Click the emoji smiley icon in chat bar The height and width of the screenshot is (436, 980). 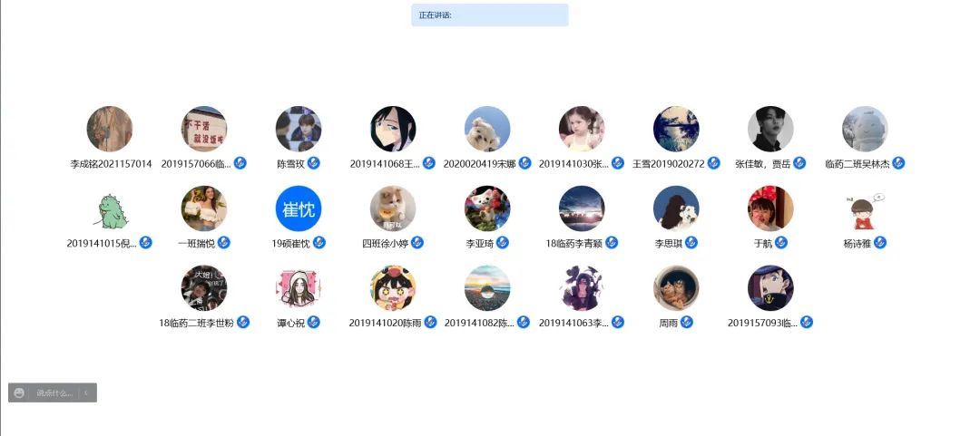[19, 392]
